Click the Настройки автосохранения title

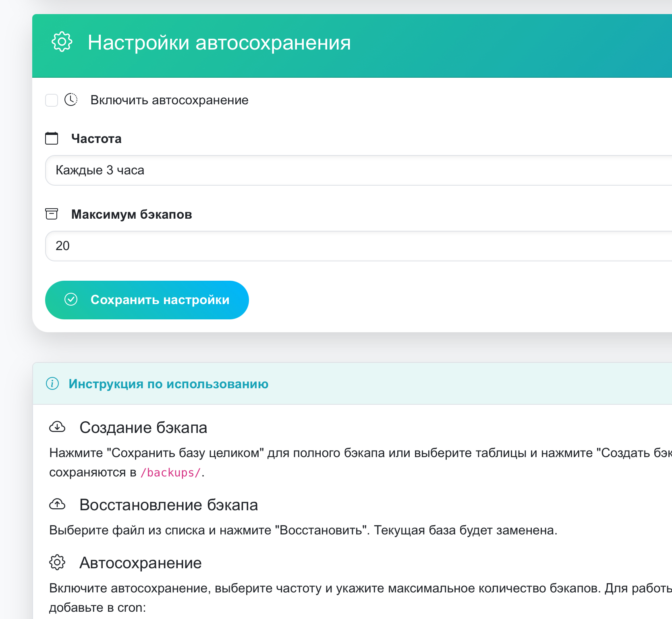tap(219, 42)
